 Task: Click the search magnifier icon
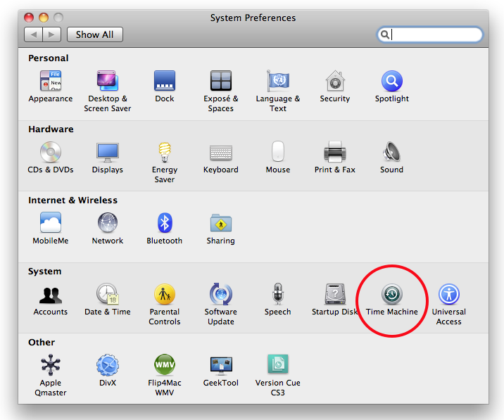[x=385, y=34]
